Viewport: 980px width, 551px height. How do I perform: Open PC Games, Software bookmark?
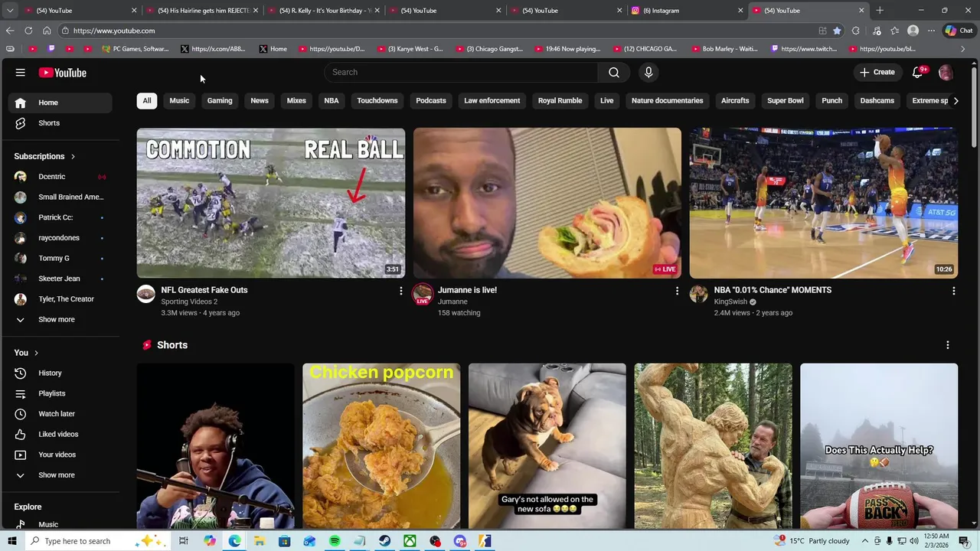click(136, 49)
